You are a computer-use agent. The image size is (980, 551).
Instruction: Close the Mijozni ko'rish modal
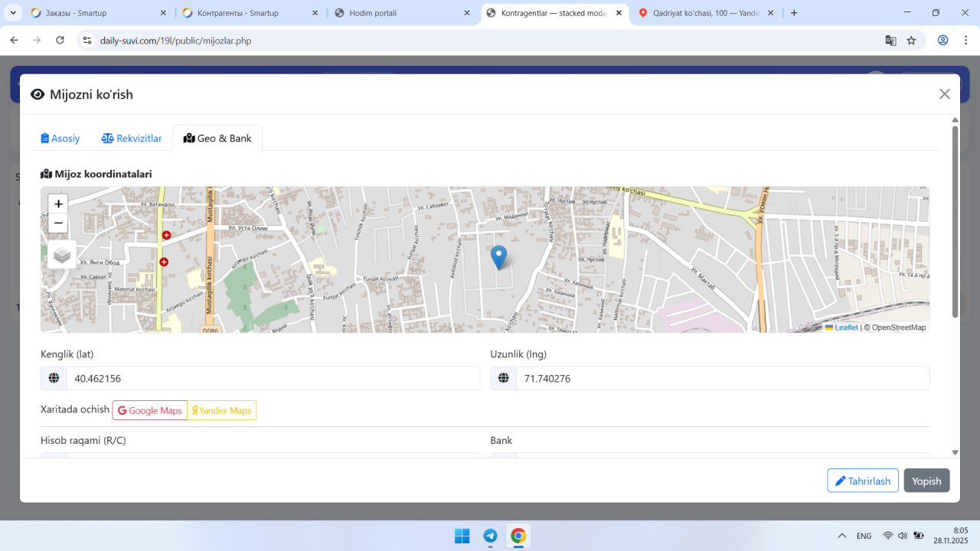point(944,94)
